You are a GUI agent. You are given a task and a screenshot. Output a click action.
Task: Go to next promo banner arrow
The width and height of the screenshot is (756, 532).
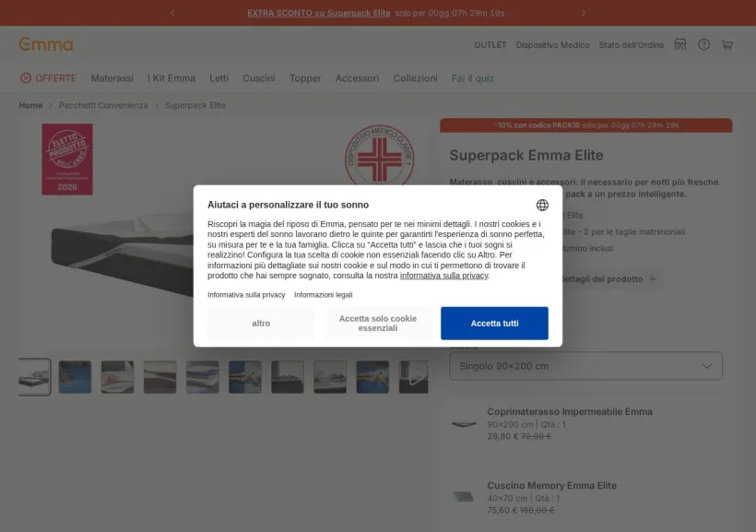[x=583, y=13]
